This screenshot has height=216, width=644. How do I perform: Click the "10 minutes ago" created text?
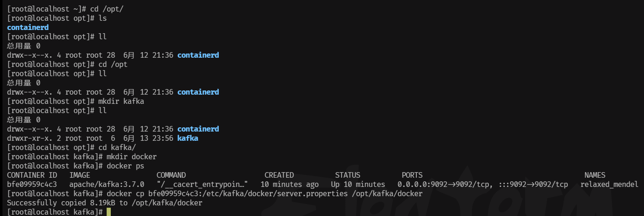[x=289, y=184]
